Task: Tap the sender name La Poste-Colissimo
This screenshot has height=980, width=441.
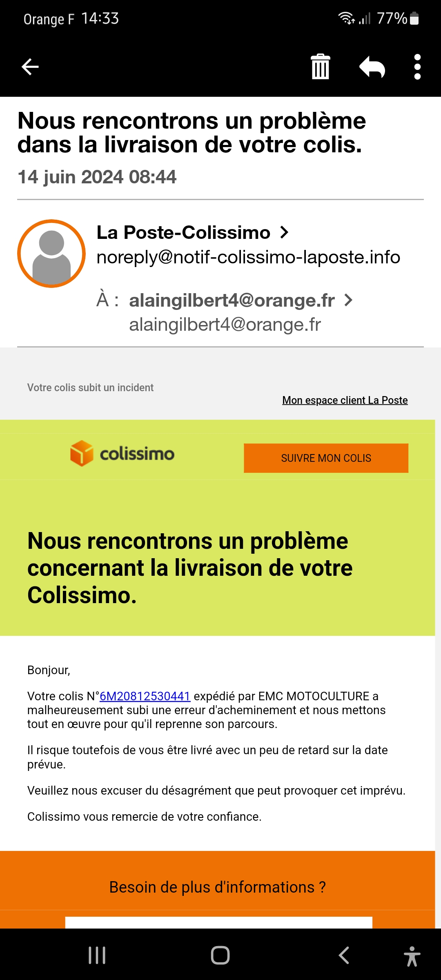Action: 183,232
